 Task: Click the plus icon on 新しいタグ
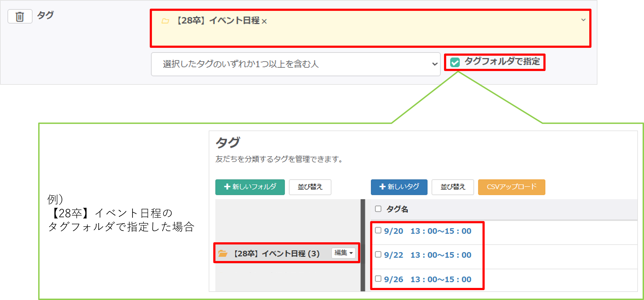click(x=382, y=187)
